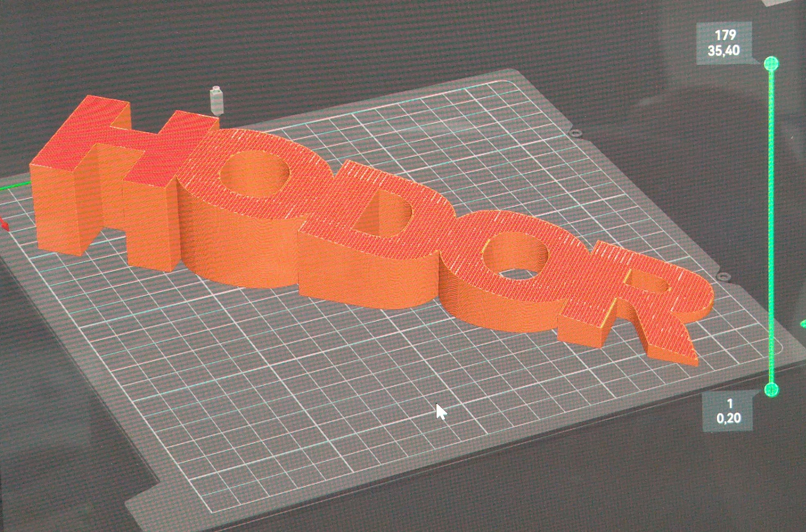The image size is (806, 532).
Task: Click the bottom layer slider handle at layer 1
Action: point(771,390)
